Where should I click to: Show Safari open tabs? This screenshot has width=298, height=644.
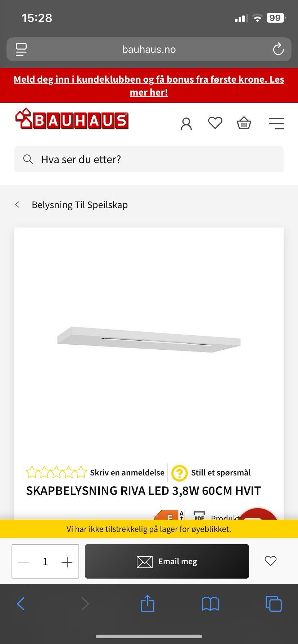pos(273,603)
